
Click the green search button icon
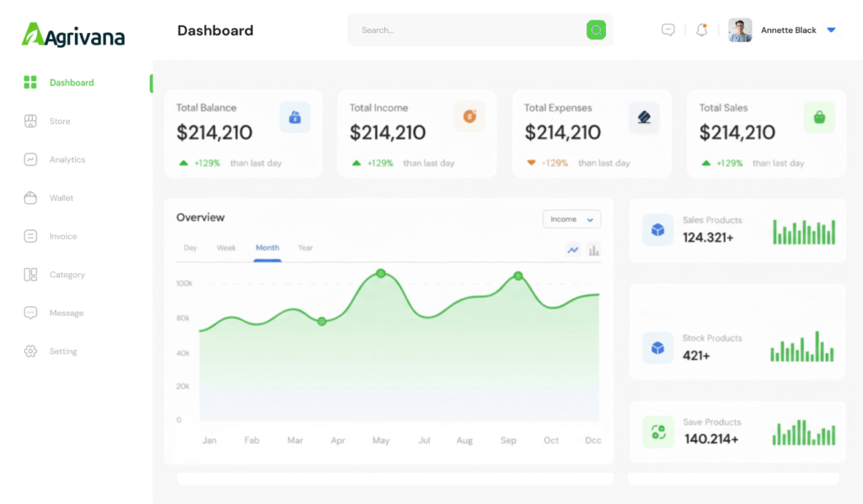tap(596, 30)
